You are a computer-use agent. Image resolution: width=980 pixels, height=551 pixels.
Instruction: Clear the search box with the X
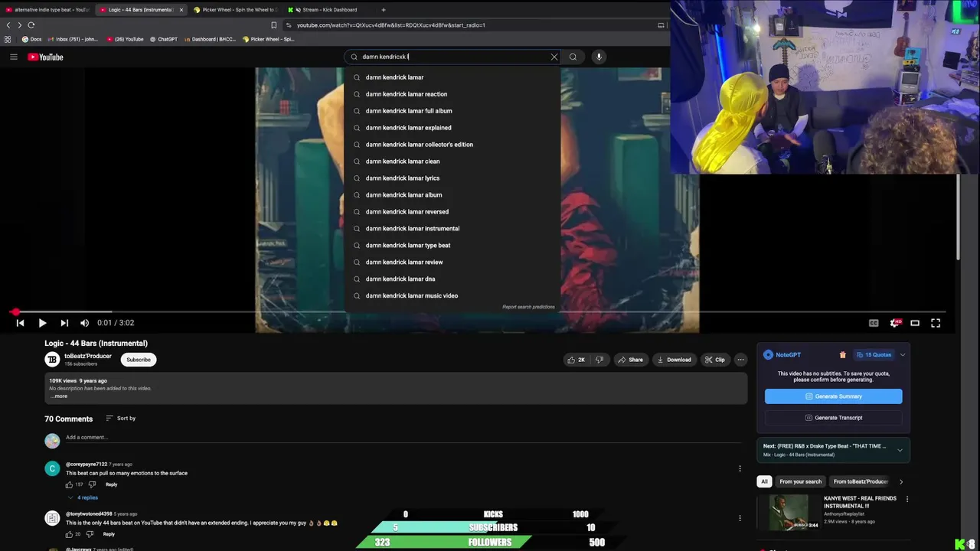[554, 57]
